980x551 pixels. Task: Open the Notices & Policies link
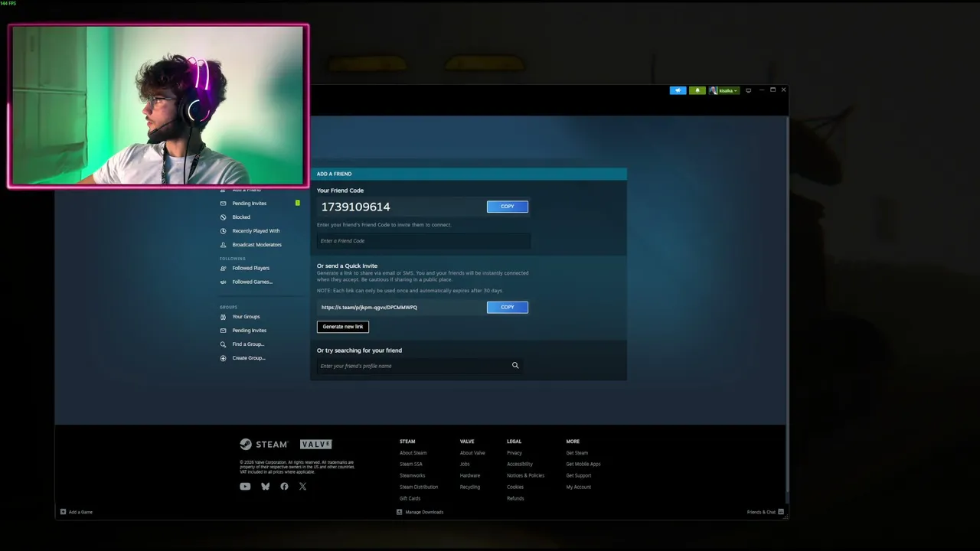(x=526, y=476)
